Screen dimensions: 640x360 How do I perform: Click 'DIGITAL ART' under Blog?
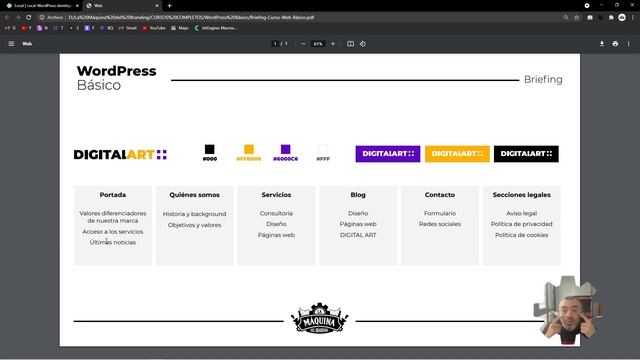coord(358,235)
